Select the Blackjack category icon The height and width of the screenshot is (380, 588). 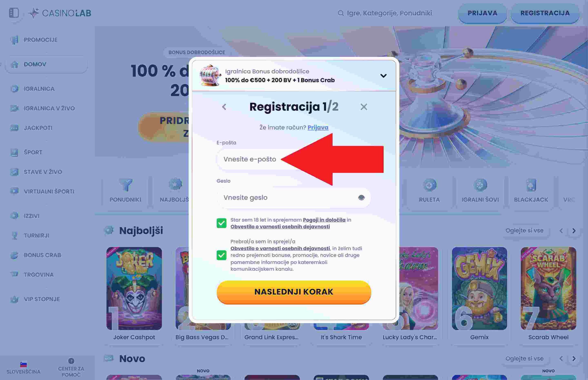click(531, 185)
